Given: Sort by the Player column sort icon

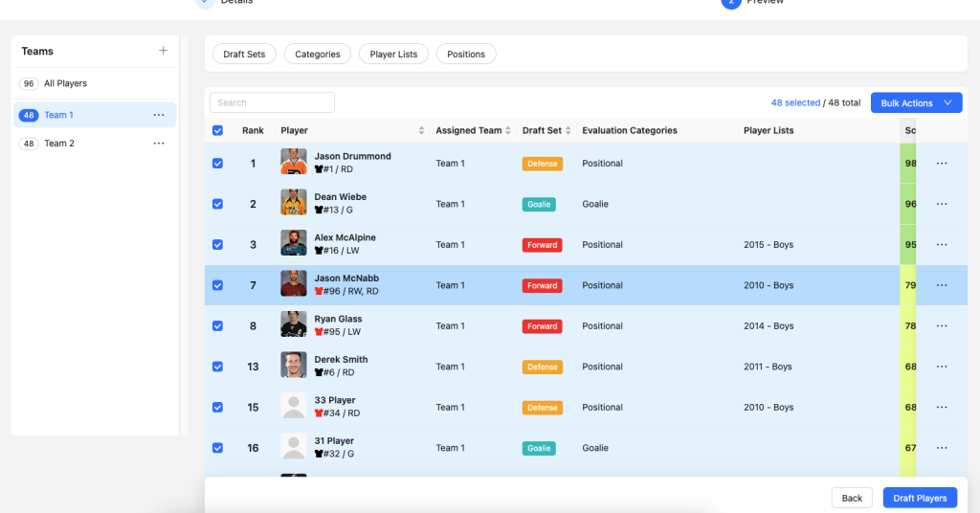Looking at the screenshot, I should [x=421, y=131].
